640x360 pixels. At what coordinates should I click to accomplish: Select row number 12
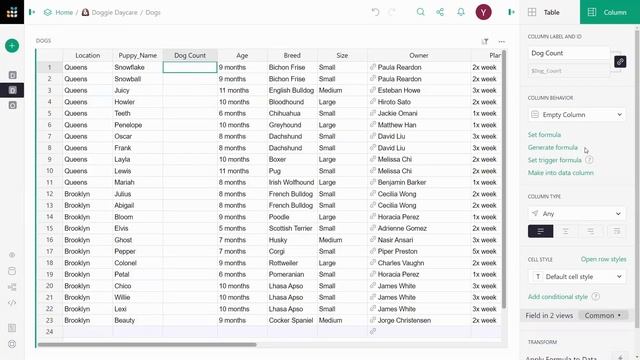50,194
